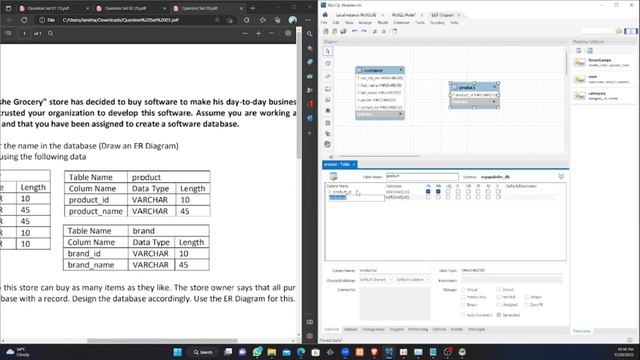Switch to the Indexes tab
The width and height of the screenshot is (640, 360).
(x=350, y=329)
